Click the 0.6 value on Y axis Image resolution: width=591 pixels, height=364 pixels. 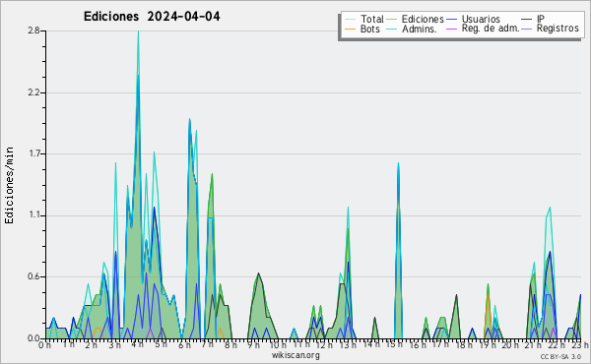click(x=34, y=277)
